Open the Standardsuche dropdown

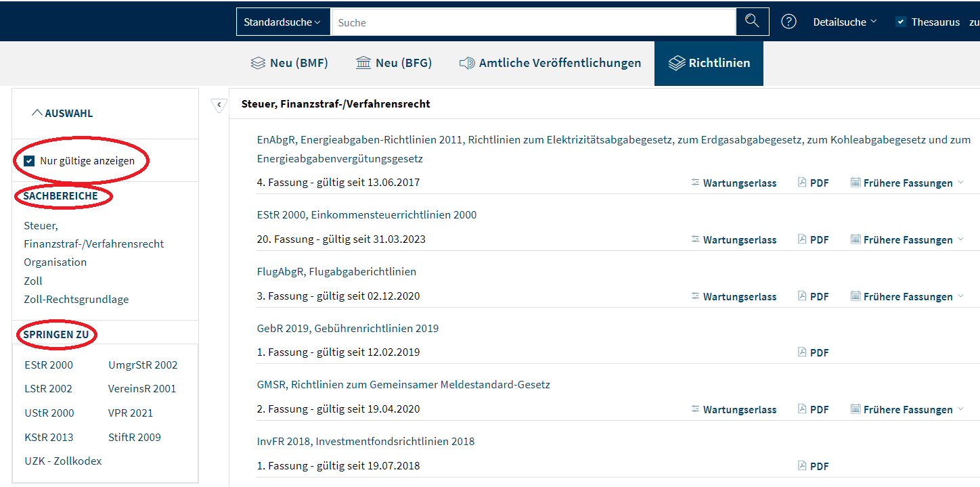[283, 22]
